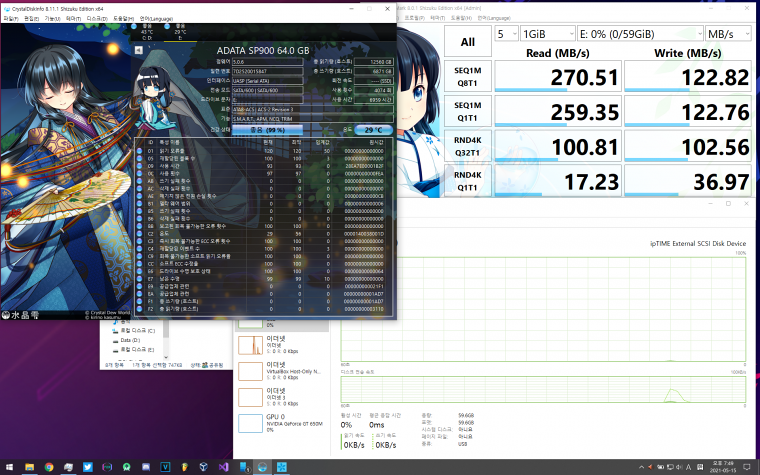Select 이더넷 3 in Task Manager
Screen dimensions: 760x475
(282, 396)
